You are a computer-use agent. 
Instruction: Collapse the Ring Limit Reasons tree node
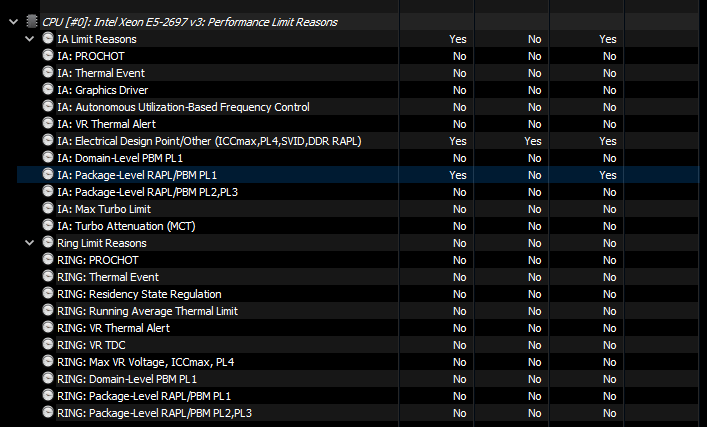(30, 243)
